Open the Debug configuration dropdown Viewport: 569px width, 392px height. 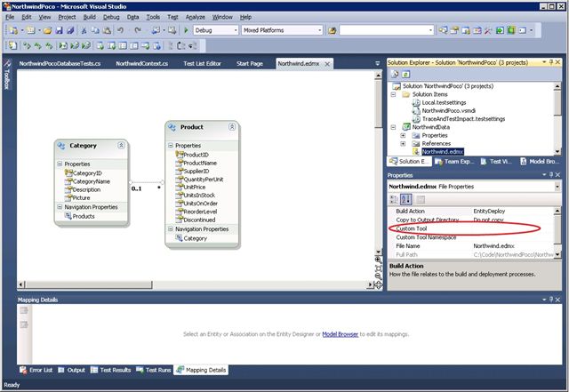click(x=236, y=30)
